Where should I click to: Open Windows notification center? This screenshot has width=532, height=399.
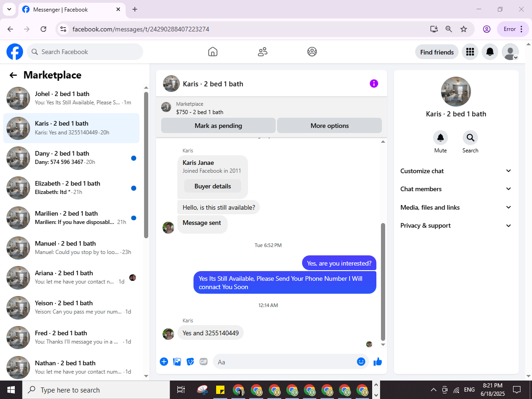pyautogui.click(x=517, y=390)
